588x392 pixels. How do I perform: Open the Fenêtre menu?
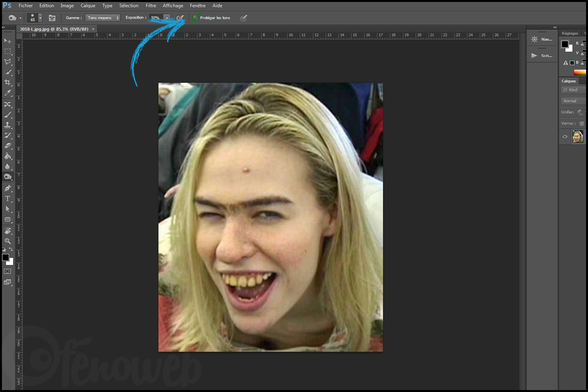click(198, 5)
